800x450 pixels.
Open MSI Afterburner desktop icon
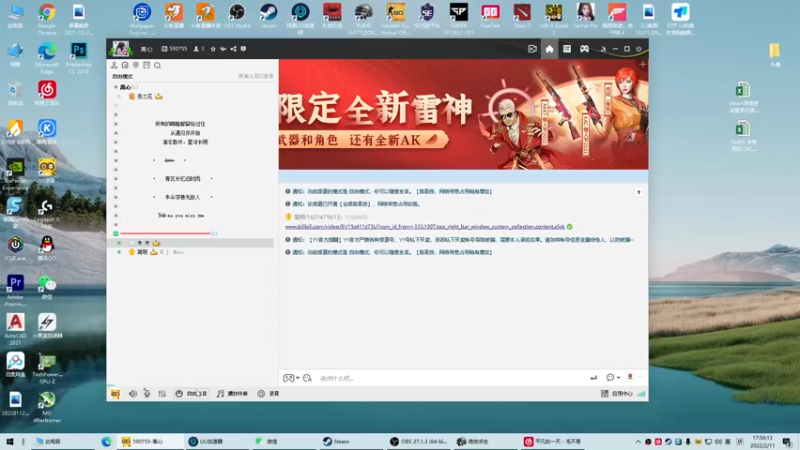[x=47, y=407]
